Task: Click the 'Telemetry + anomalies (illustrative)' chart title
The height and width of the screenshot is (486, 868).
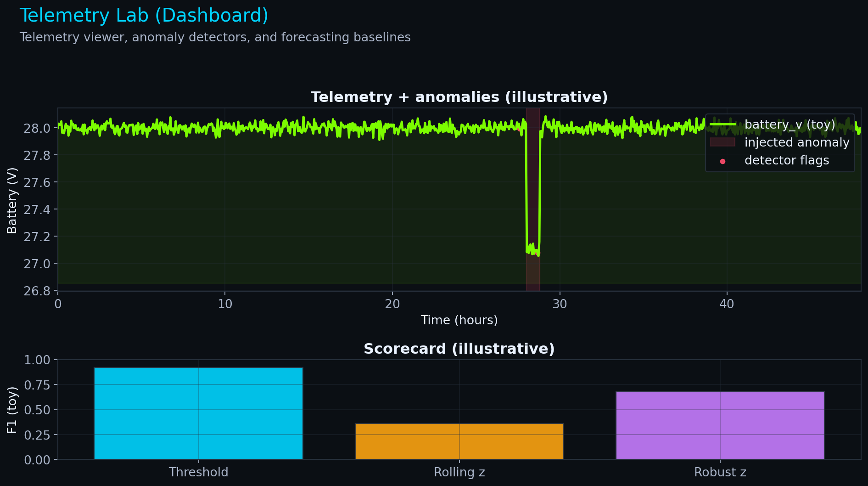Action: pos(459,97)
